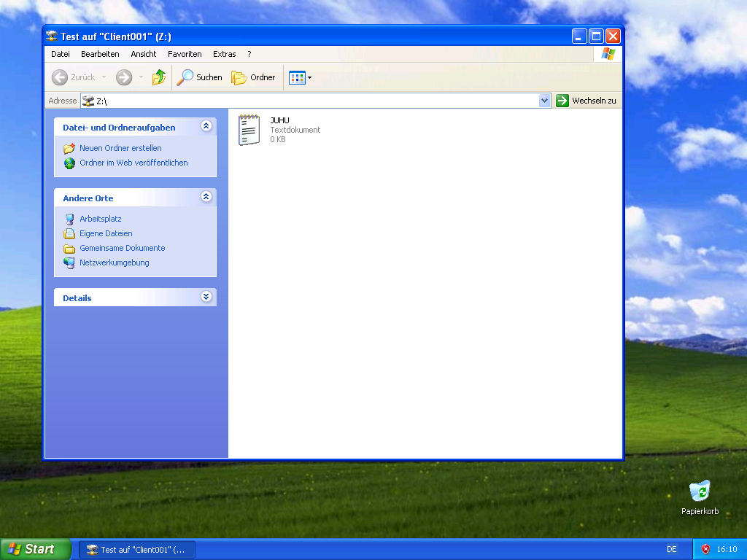Click the Test auf Client001 taskbar button

click(x=136, y=550)
